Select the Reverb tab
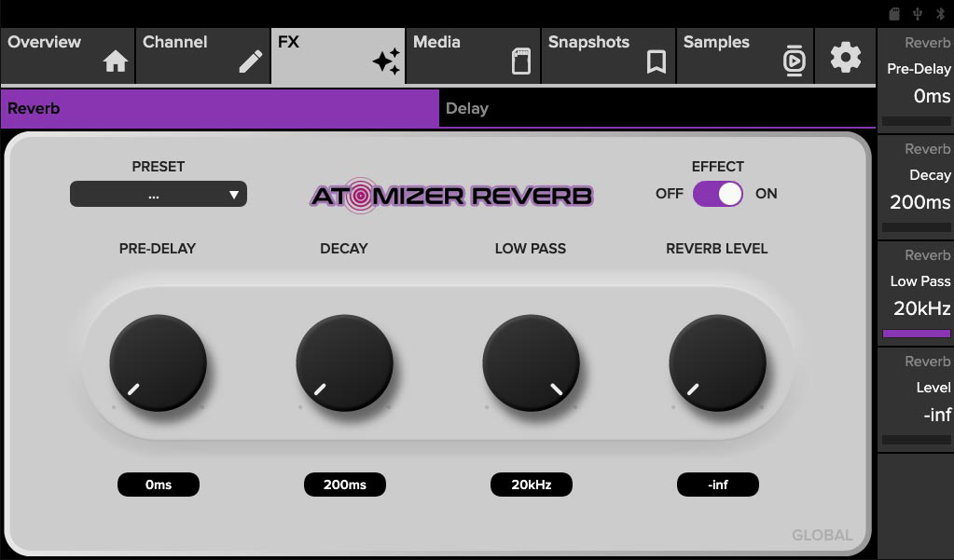954x560 pixels. pyautogui.click(x=219, y=108)
